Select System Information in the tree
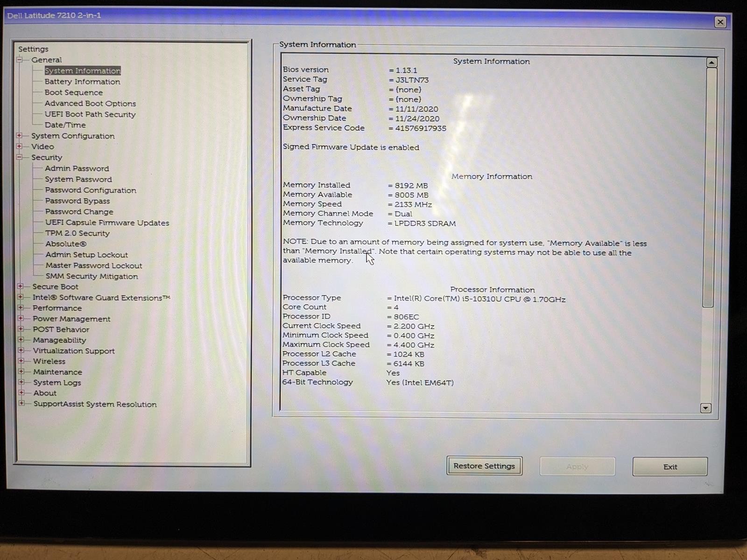The height and width of the screenshot is (560, 747). click(x=83, y=70)
